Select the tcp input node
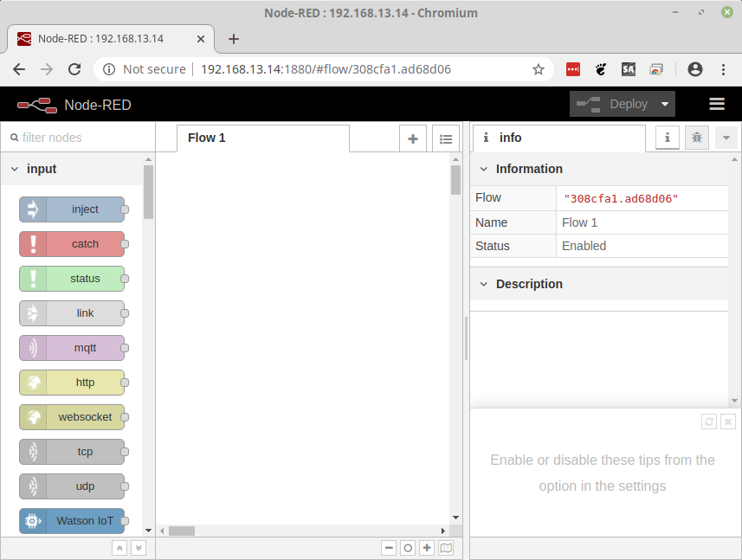 72,451
